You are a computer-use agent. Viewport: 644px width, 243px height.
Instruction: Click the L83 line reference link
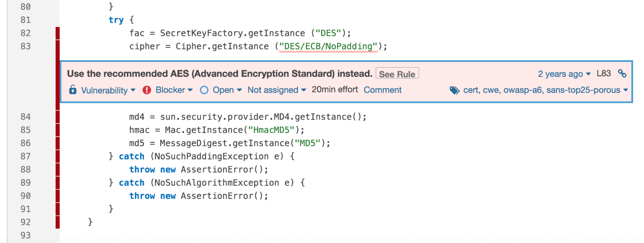click(604, 73)
